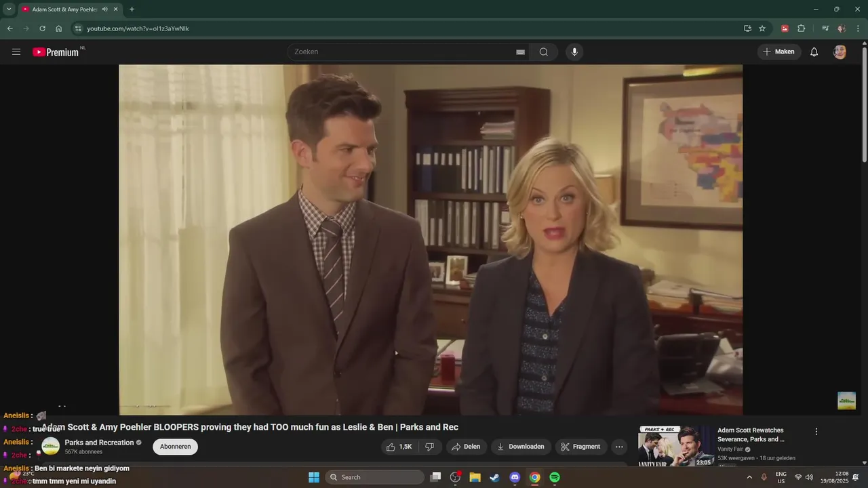This screenshot has width=868, height=488.
Task: Click the Fragment clip button
Action: click(580, 447)
